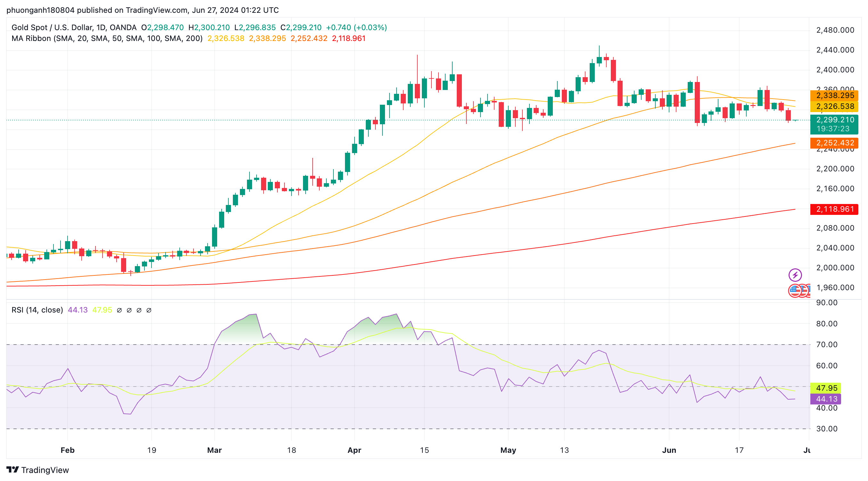Click the purple lightning bolt event icon
This screenshot has height=481, width=868.
point(795,275)
